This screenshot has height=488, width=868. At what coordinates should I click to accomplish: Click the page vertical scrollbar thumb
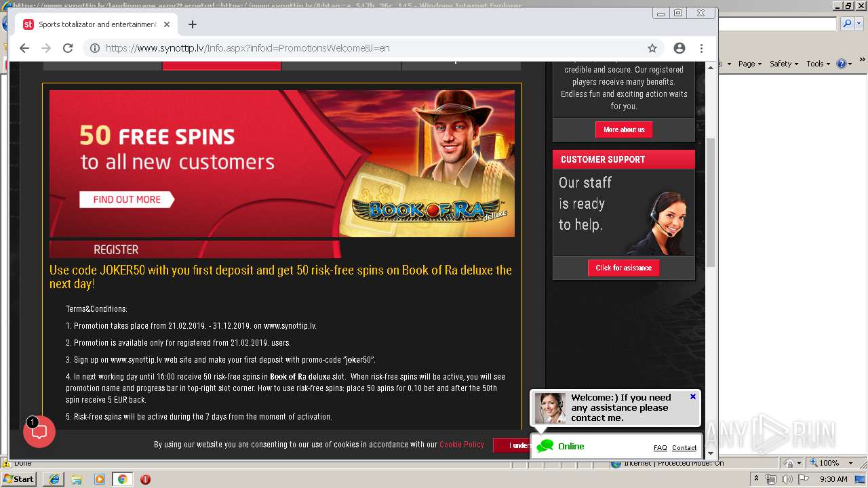tap(711, 203)
